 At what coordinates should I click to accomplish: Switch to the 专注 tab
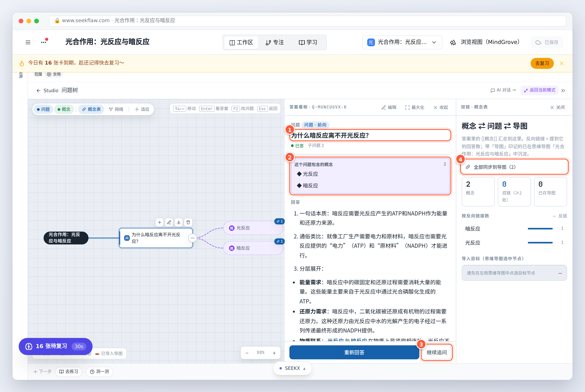click(275, 43)
